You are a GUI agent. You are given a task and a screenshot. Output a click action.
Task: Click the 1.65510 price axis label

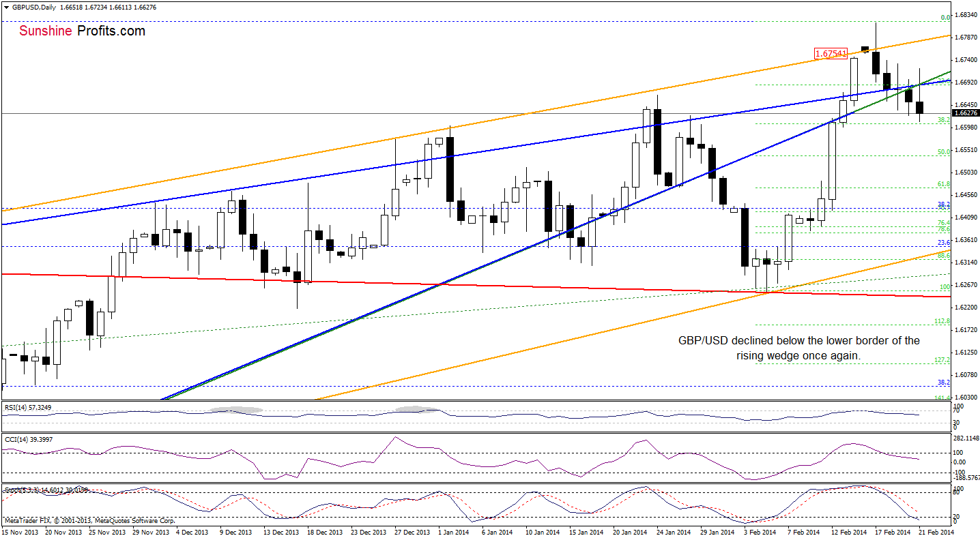point(967,150)
